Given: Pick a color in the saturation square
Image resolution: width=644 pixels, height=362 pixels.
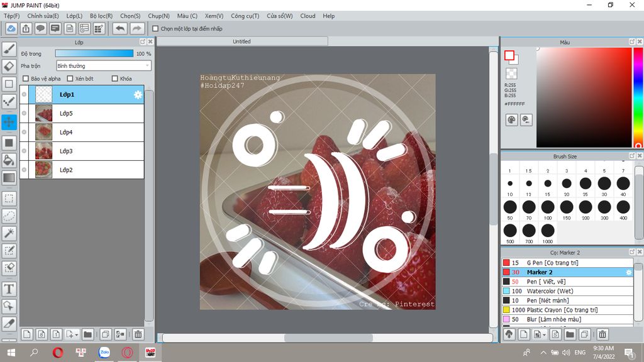Looking at the screenshot, I should click(x=584, y=97).
